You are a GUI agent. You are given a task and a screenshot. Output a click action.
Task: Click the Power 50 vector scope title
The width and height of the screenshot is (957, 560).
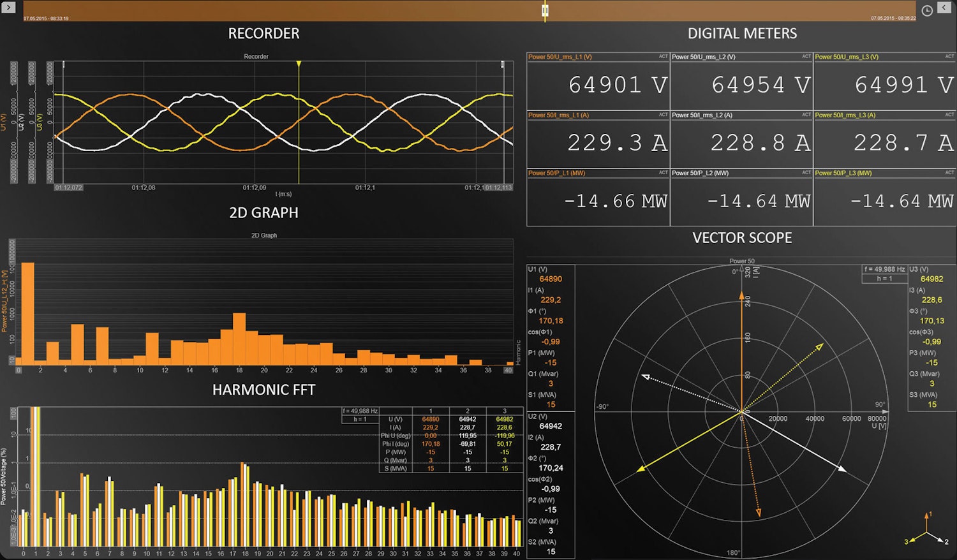point(742,262)
